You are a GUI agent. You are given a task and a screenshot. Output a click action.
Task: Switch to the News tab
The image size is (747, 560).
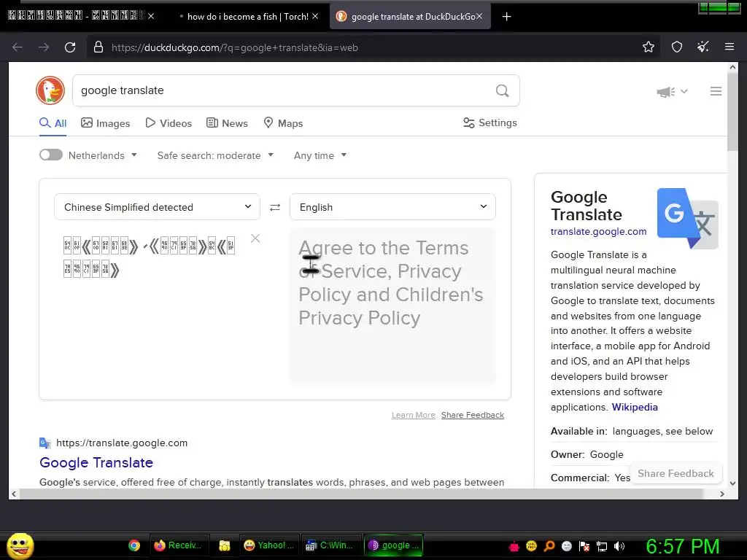[228, 123]
